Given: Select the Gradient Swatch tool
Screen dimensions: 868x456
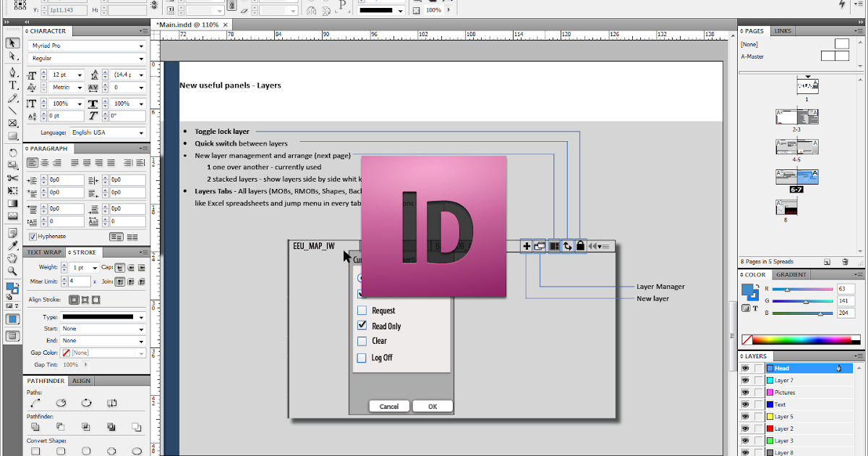Looking at the screenshot, I should (12, 203).
